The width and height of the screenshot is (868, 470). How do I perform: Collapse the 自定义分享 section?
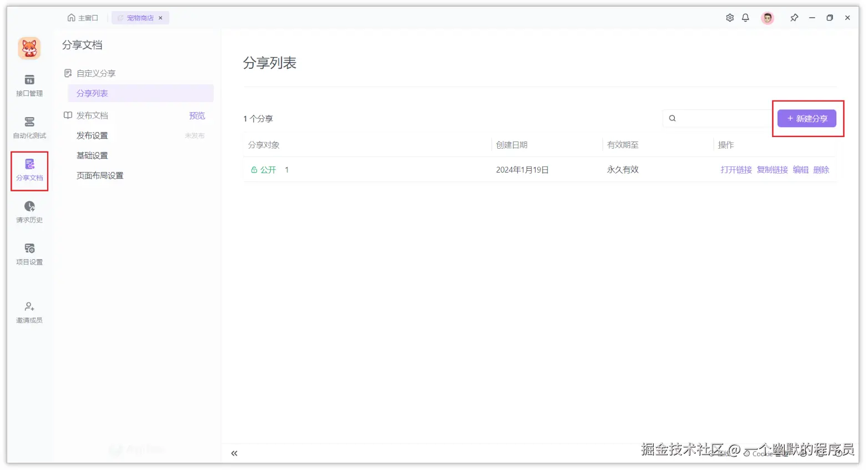click(68, 73)
